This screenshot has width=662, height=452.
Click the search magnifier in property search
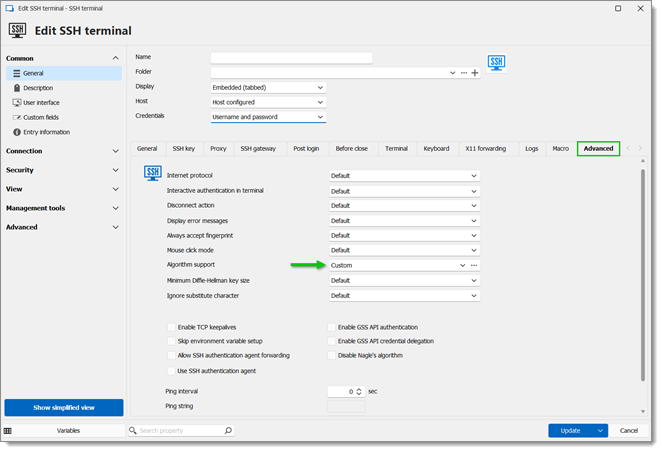pos(228,430)
